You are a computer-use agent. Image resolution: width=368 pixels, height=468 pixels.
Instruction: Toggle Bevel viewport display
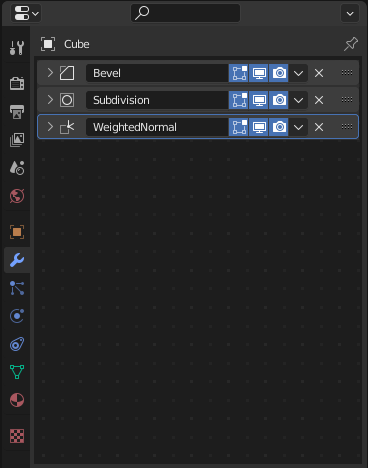(x=259, y=73)
